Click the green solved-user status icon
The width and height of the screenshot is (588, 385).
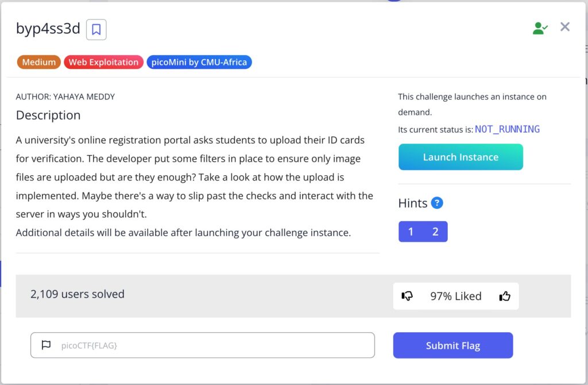(x=540, y=28)
